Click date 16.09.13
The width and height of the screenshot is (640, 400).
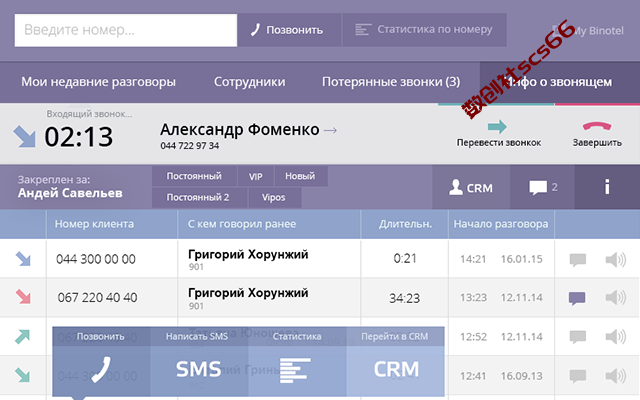click(522, 376)
